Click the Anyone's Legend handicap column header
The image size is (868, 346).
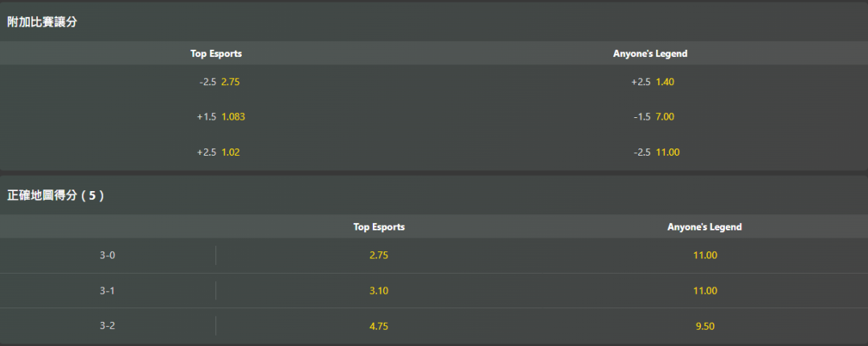650,54
